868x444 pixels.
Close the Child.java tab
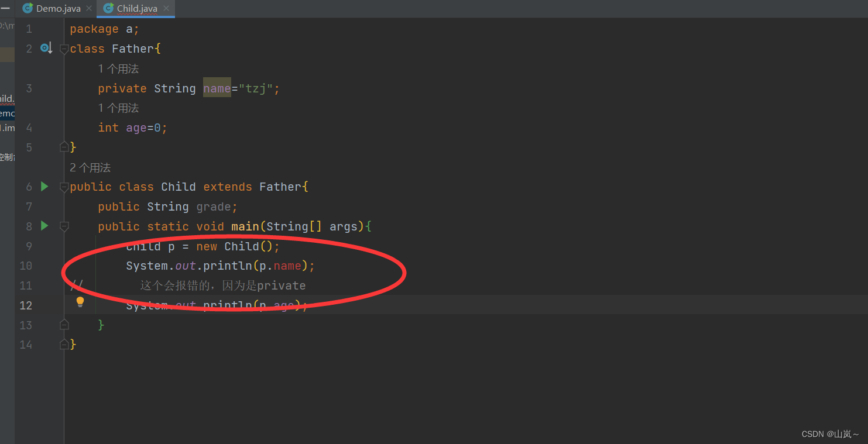(x=166, y=9)
